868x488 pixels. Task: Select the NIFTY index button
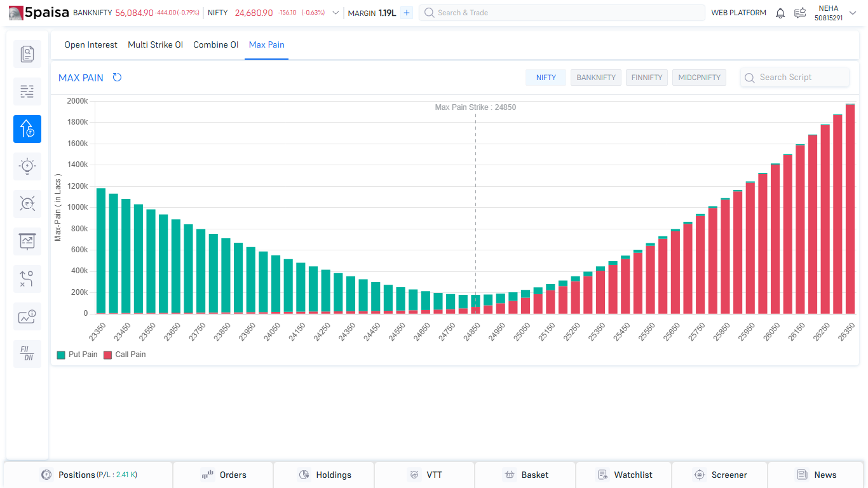tap(546, 78)
